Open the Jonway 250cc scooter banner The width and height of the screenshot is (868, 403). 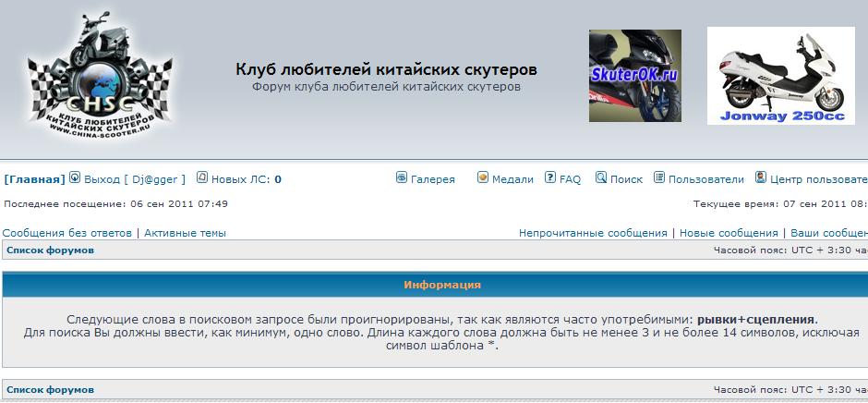(x=781, y=76)
